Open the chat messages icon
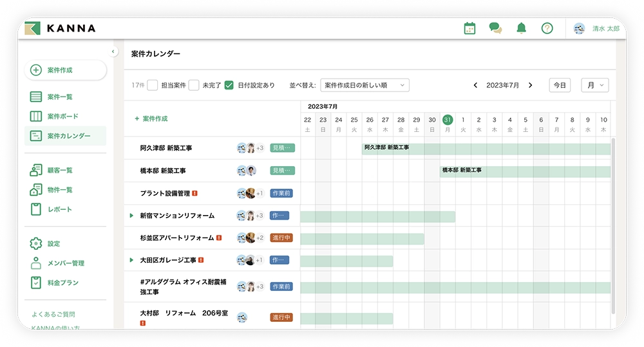 tap(495, 28)
